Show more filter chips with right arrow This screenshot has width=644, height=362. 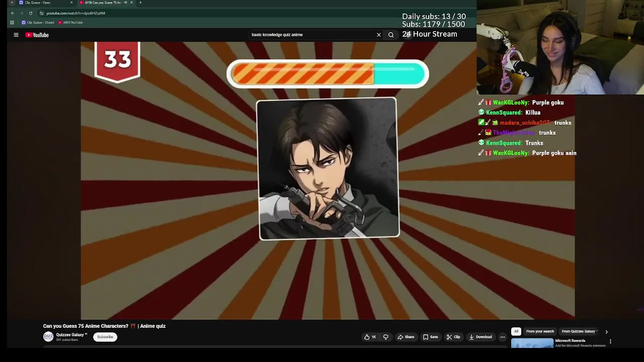coord(606,332)
